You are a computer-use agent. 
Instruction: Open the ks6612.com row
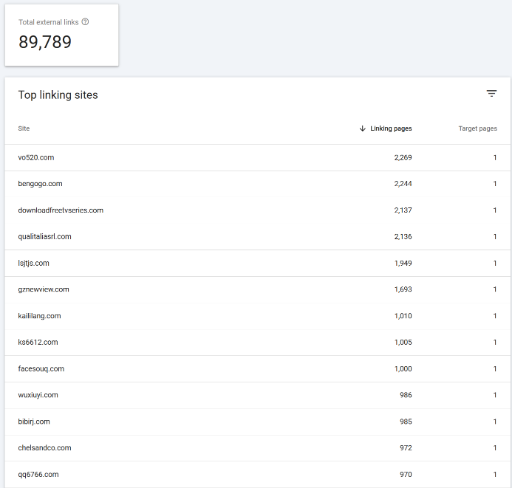[257, 342]
